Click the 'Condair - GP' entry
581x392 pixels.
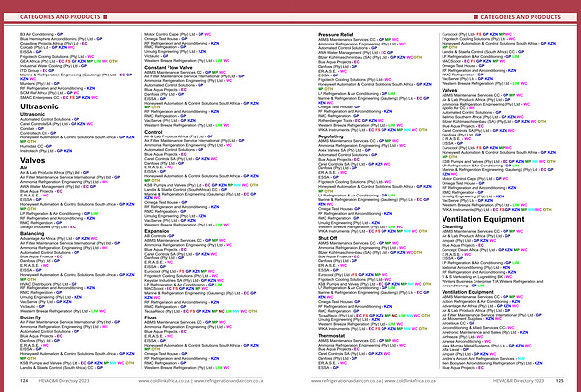pyautogui.click(x=32, y=128)
